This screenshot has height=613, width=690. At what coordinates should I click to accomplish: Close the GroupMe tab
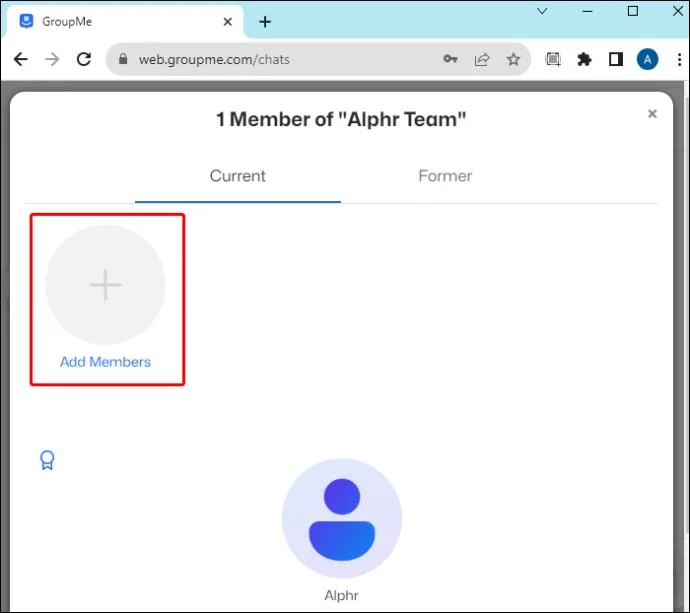pos(228,22)
